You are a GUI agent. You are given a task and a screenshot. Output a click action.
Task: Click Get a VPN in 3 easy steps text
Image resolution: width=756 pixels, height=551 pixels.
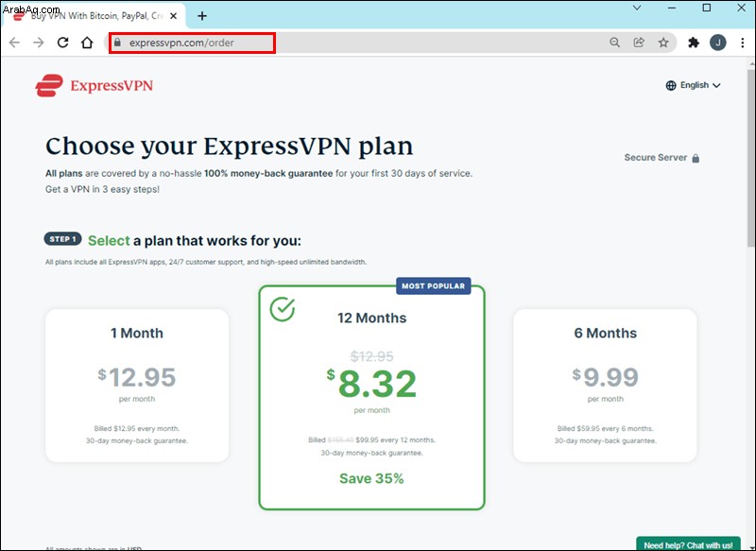[102, 189]
